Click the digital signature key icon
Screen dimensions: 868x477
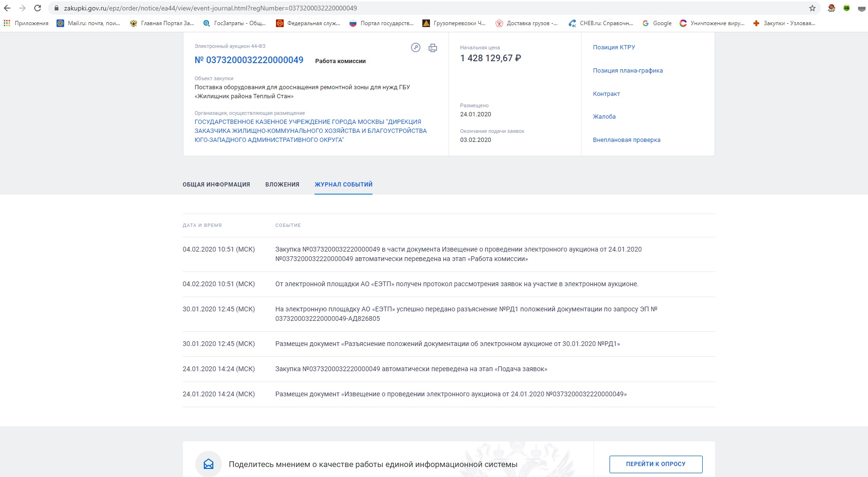pyautogui.click(x=416, y=47)
